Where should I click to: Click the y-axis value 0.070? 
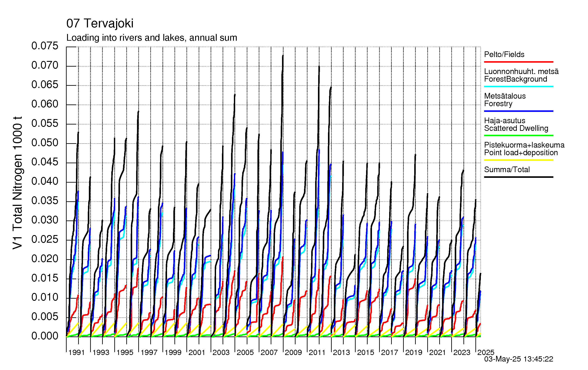click(x=45, y=65)
